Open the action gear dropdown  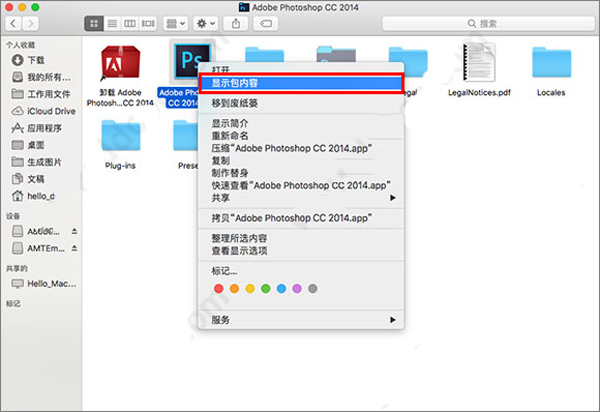click(205, 24)
